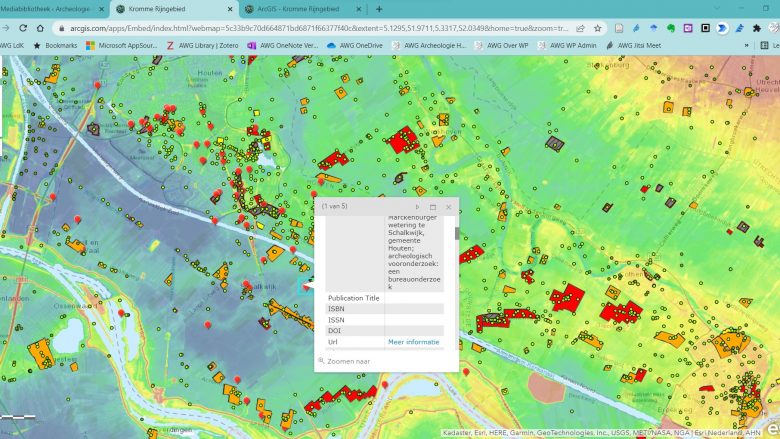Open the browser extensions puzzle icon
Screen dimensions: 780x439
(756, 28)
